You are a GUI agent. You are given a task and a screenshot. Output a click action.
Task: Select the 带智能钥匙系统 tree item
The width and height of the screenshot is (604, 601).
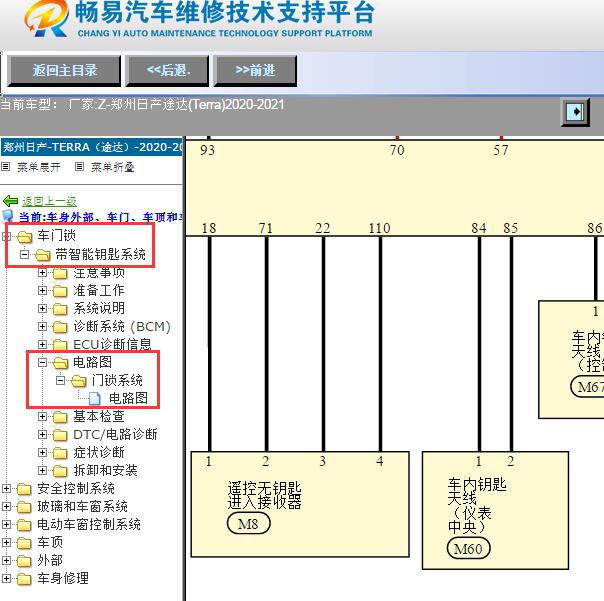tap(101, 254)
